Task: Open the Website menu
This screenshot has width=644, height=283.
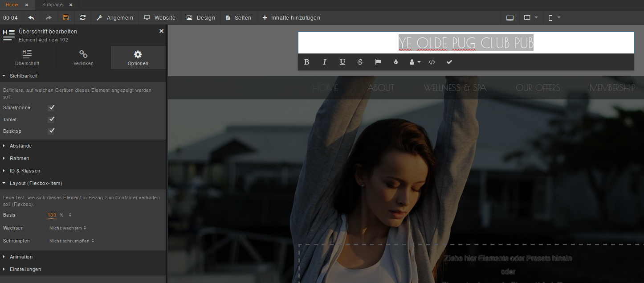Action: point(159,18)
